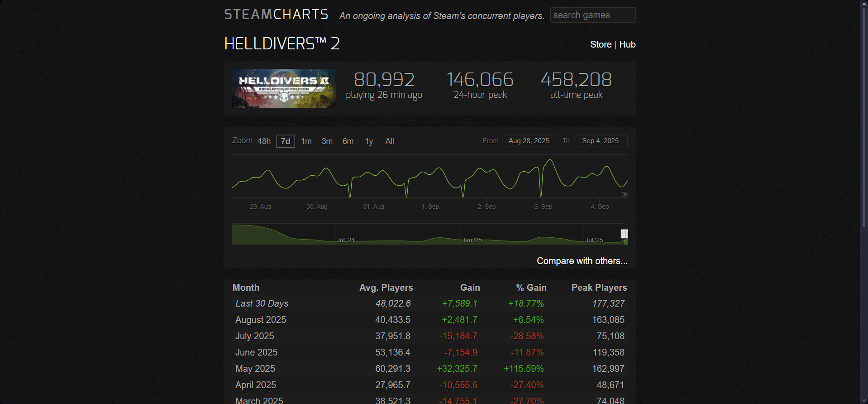Set chart zoom to 1y

click(369, 141)
